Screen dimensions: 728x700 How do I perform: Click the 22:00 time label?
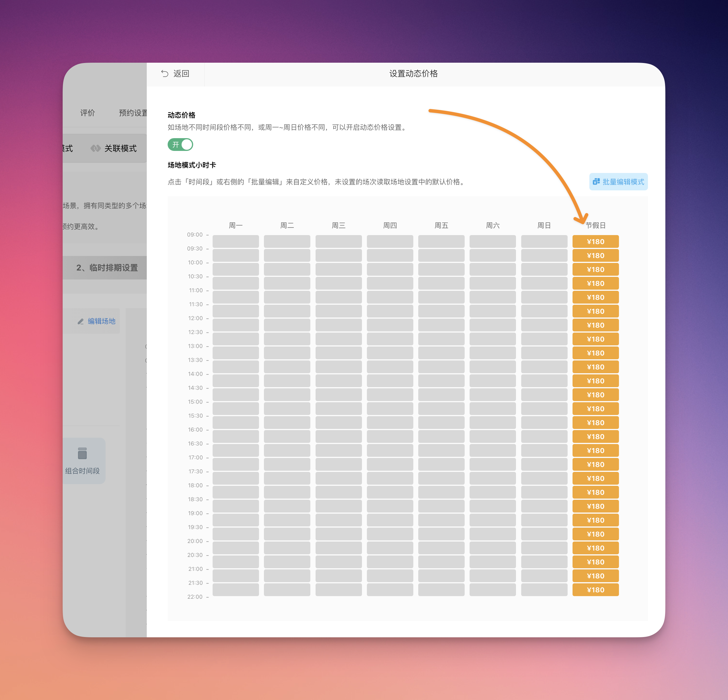tap(195, 597)
